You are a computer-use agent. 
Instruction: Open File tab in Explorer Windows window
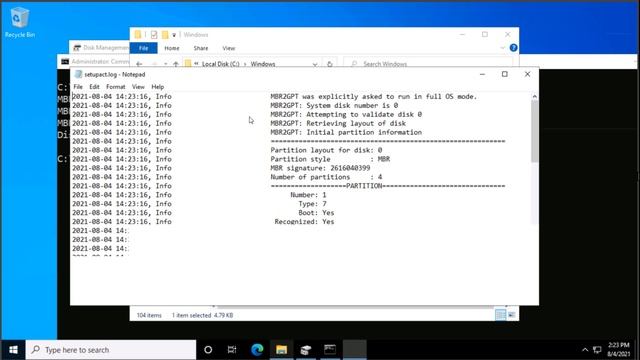(x=143, y=48)
